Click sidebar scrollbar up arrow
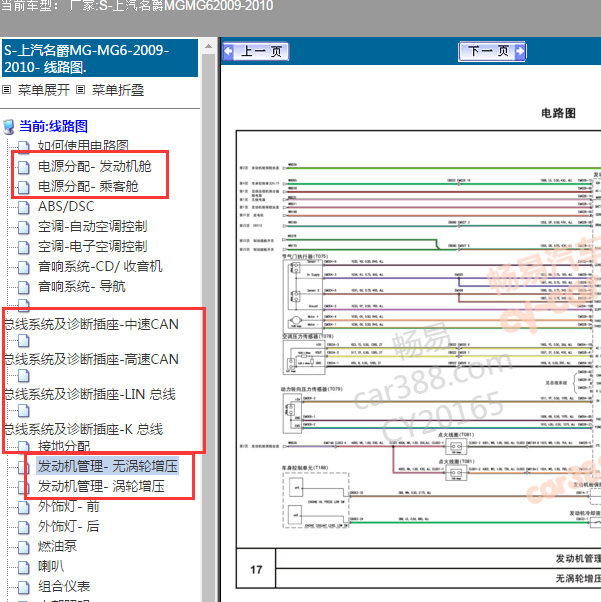 tap(209, 46)
